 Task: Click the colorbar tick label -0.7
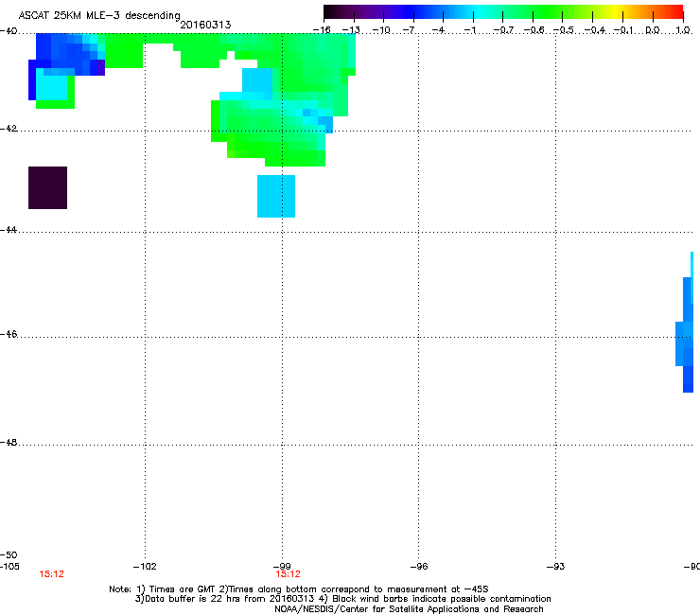tap(503, 30)
